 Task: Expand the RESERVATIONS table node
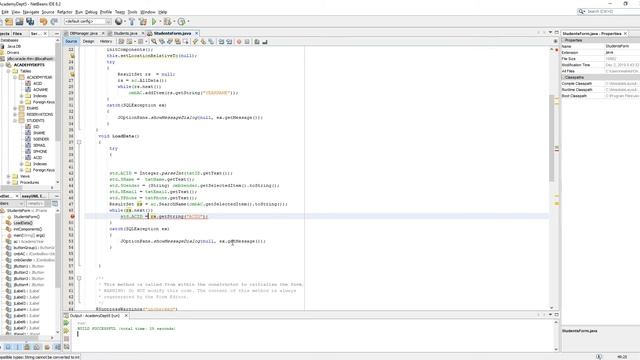[15, 114]
